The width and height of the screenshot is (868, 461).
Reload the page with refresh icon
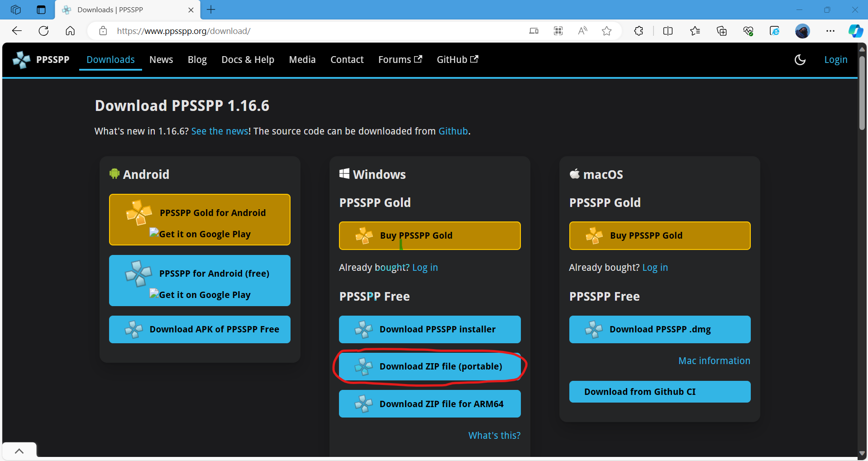tap(43, 31)
